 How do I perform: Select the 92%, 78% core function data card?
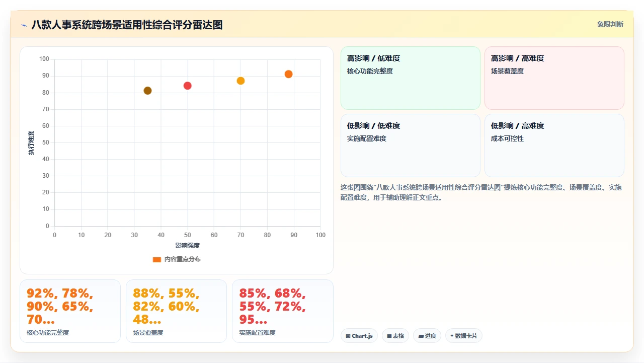(70, 311)
